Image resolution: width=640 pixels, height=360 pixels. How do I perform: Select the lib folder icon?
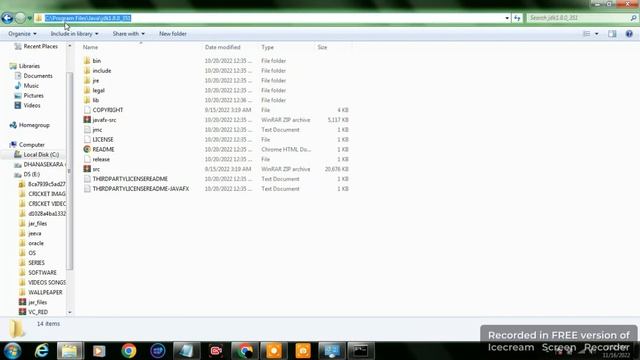[87, 100]
